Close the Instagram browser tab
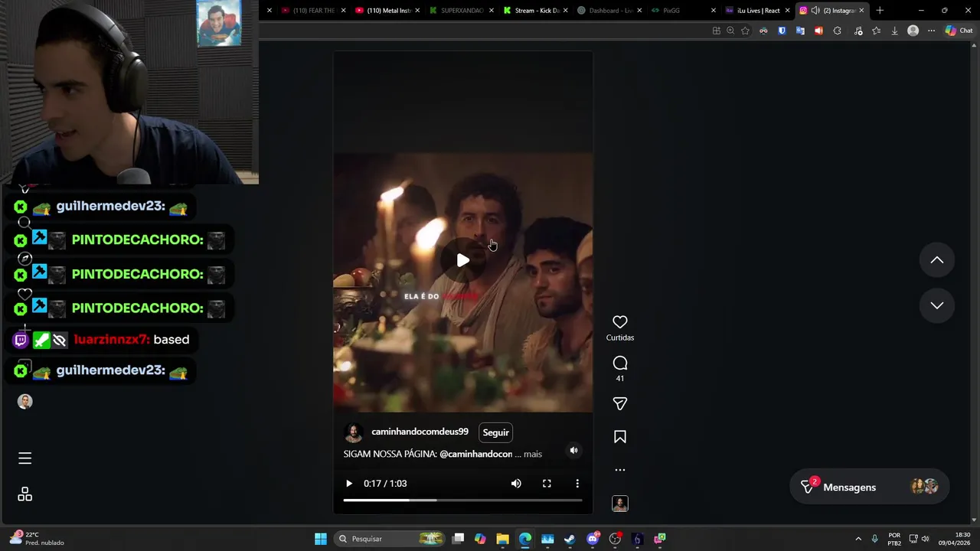Image resolution: width=980 pixels, height=551 pixels. coord(861,11)
